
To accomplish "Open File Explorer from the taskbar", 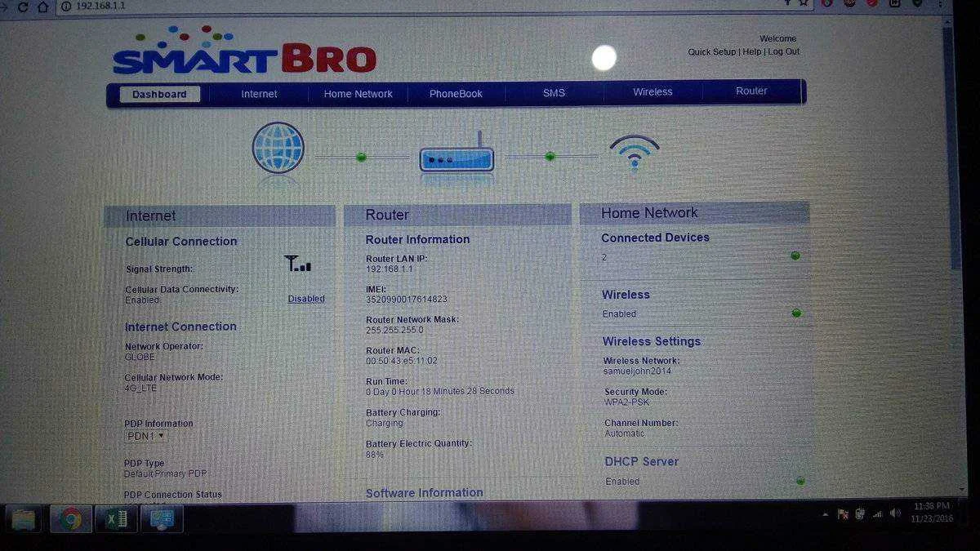I will coord(25,518).
